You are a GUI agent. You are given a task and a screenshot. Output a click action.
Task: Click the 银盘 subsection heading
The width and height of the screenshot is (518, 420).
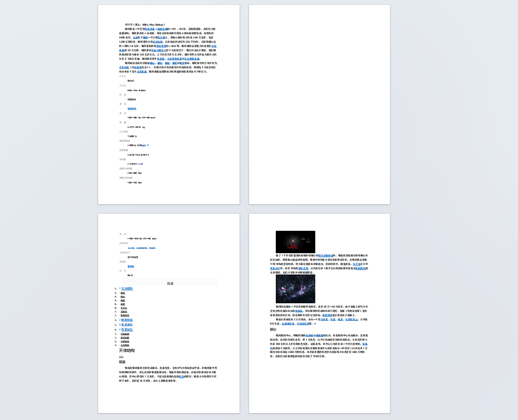[x=122, y=362]
